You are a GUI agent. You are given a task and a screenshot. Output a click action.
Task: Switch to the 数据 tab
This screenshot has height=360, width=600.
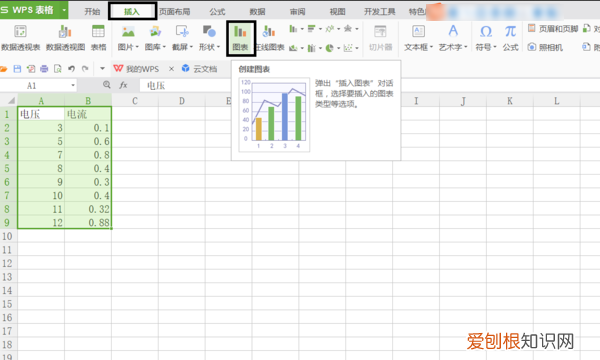pyautogui.click(x=258, y=11)
